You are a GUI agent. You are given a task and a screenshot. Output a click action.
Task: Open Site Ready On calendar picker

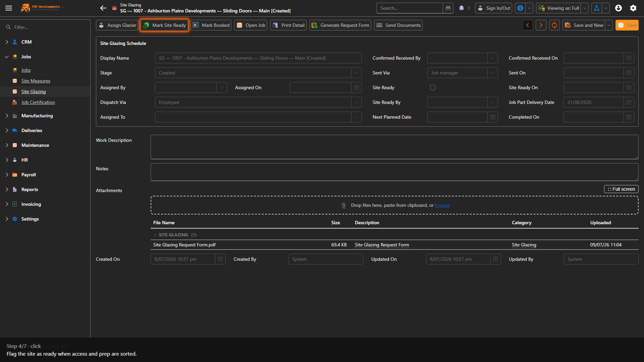point(629,87)
